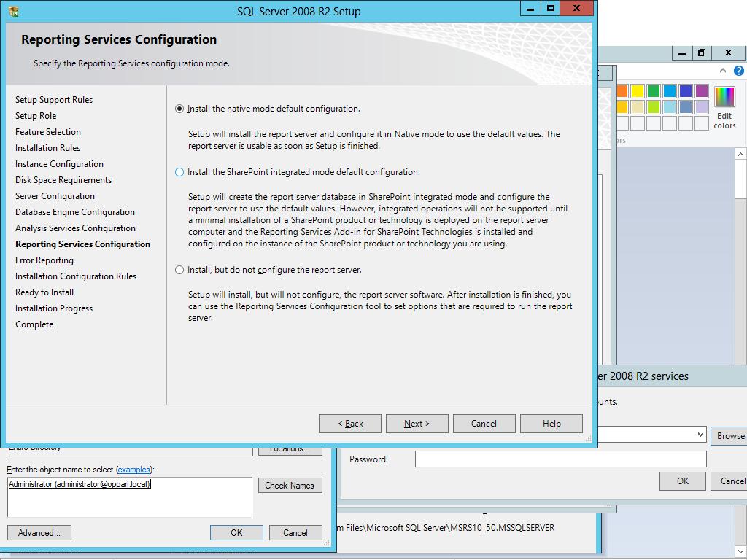This screenshot has height=560, width=747.
Task: Pick the gold color swatch in Paint
Action: [622, 106]
